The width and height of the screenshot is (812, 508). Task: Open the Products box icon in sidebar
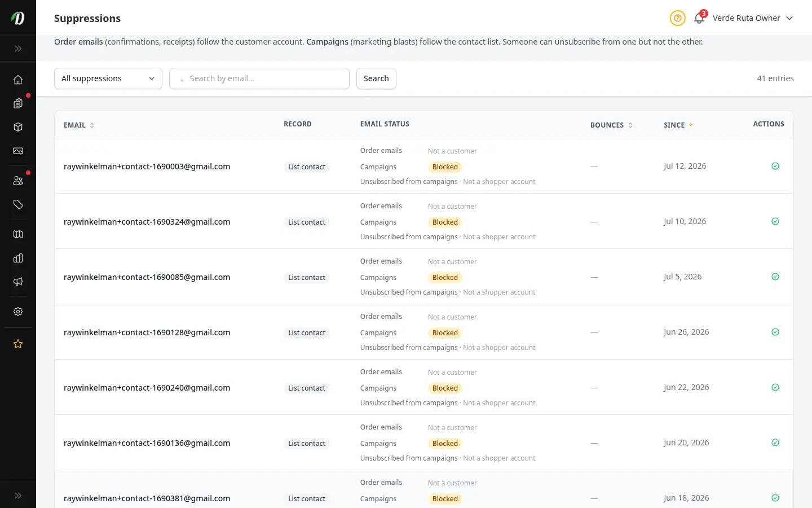tap(18, 127)
